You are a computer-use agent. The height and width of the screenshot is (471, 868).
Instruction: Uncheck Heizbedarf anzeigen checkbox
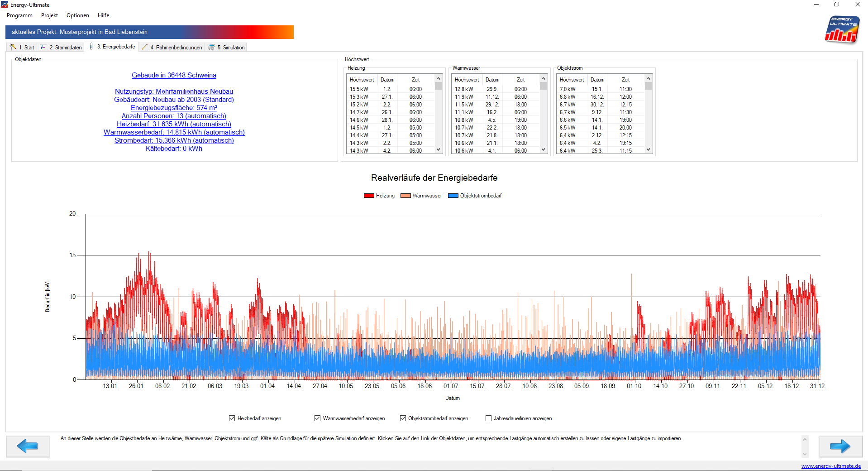232,418
